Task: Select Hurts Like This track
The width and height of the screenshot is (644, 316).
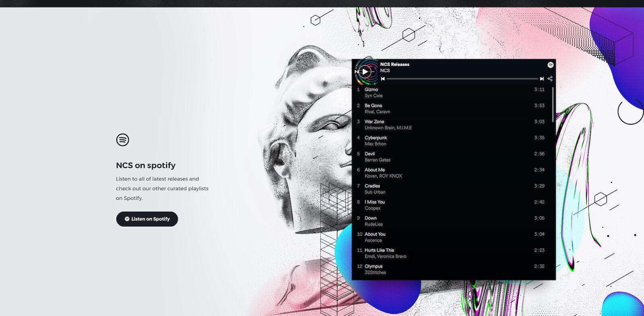Action: coord(379,250)
